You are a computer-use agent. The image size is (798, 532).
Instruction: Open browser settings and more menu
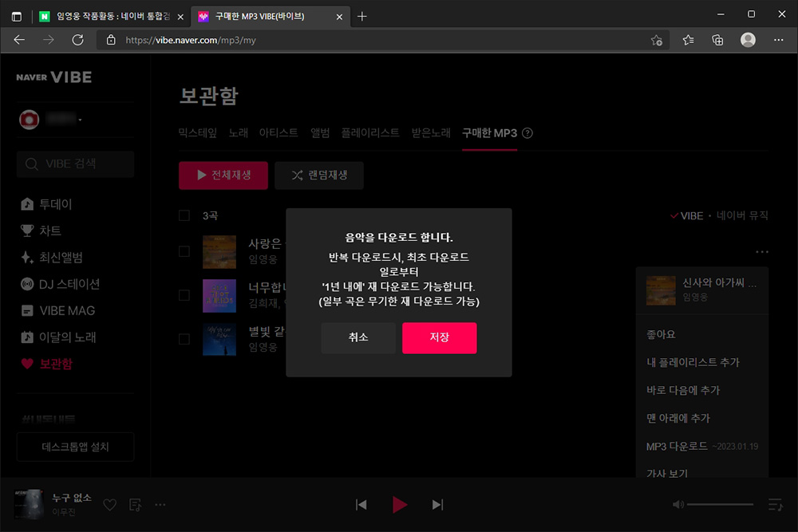[x=779, y=40]
